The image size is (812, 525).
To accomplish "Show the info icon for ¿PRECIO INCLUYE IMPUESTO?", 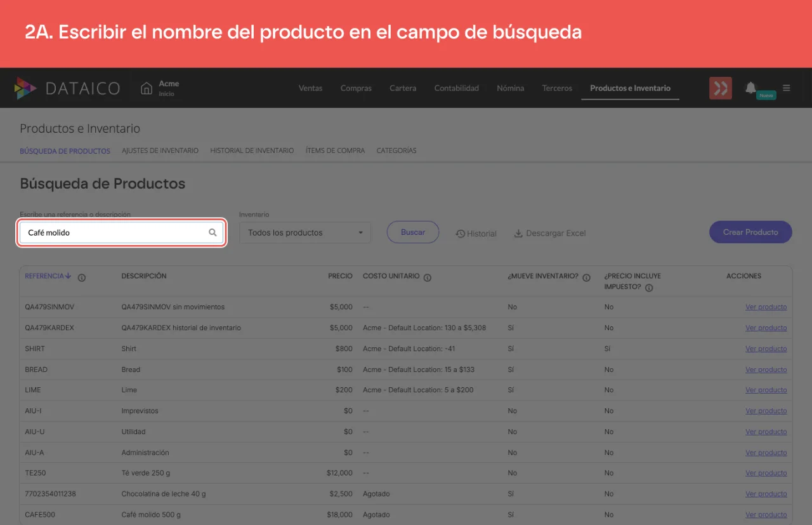I will click(649, 288).
